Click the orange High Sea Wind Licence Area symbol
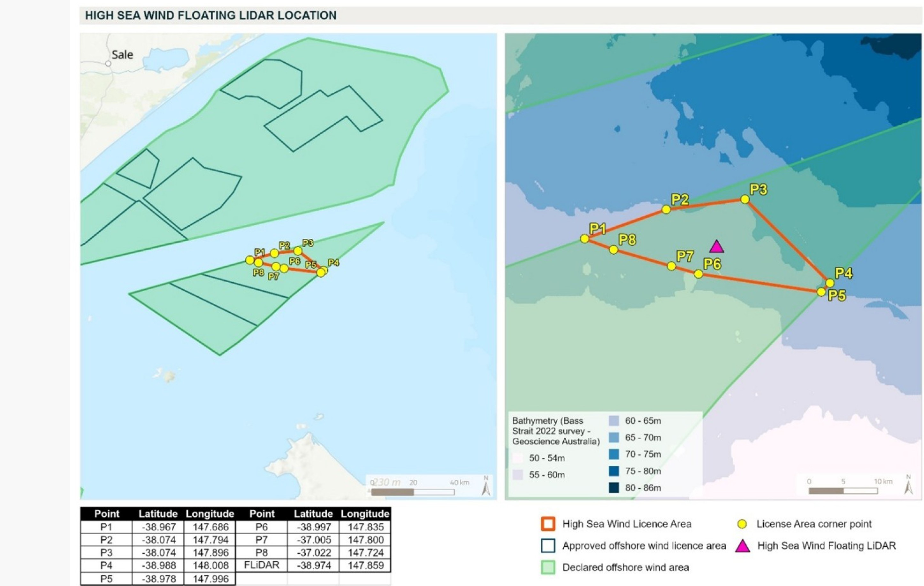Screen dimensions: 924x586 (x=548, y=524)
